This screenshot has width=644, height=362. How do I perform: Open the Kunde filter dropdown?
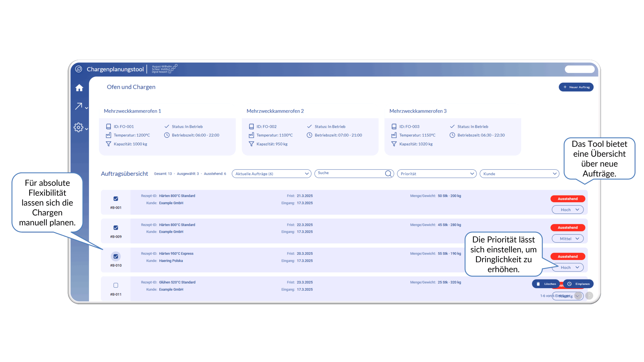pos(519,173)
